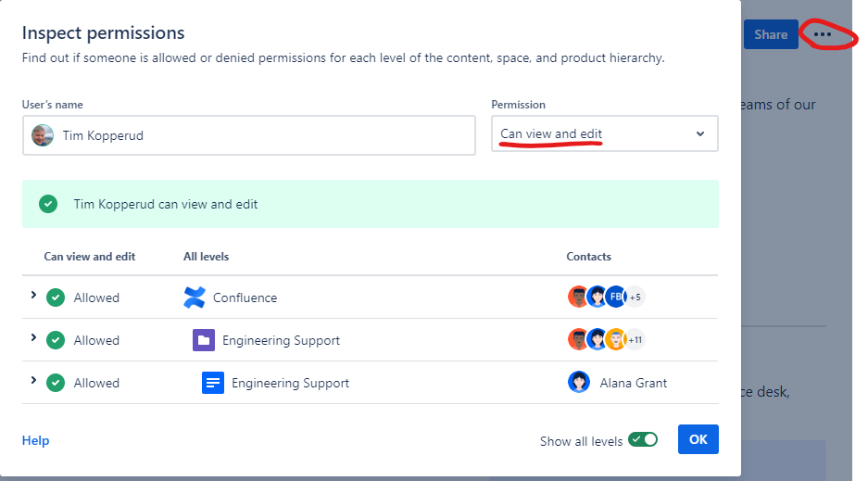Click the Confluence logo icon

tap(195, 297)
